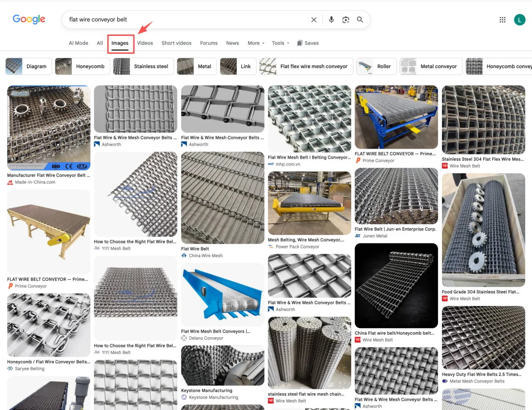Open the Short videos tab
The height and width of the screenshot is (410, 532).
[177, 43]
